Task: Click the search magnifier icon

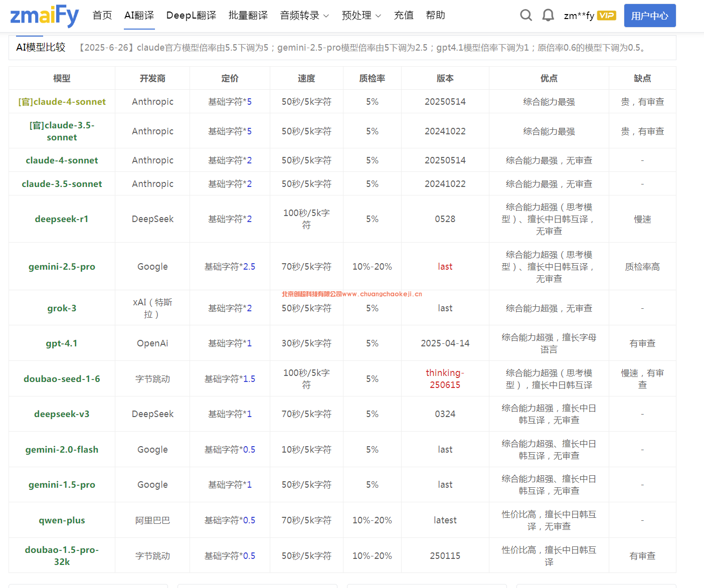Action: 525,16
